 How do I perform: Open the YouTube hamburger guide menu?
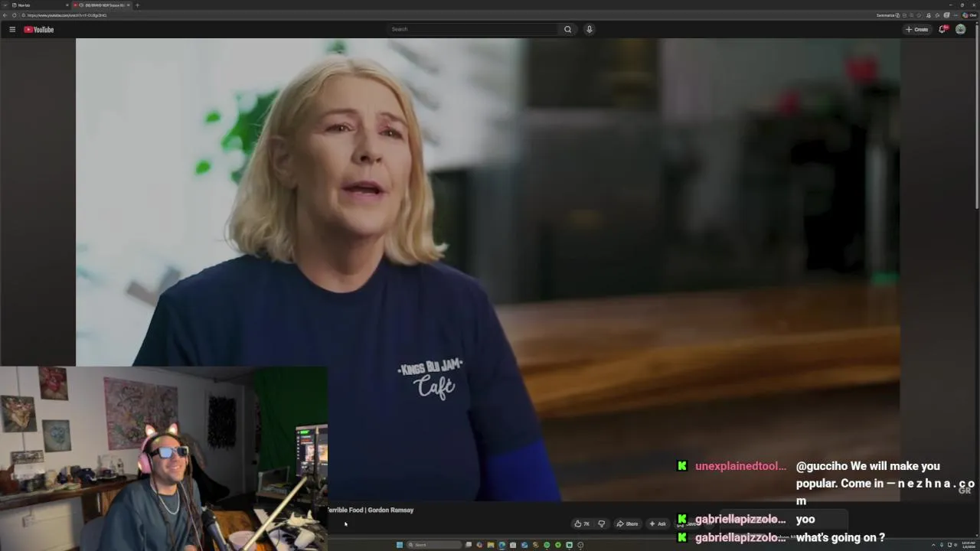point(12,29)
